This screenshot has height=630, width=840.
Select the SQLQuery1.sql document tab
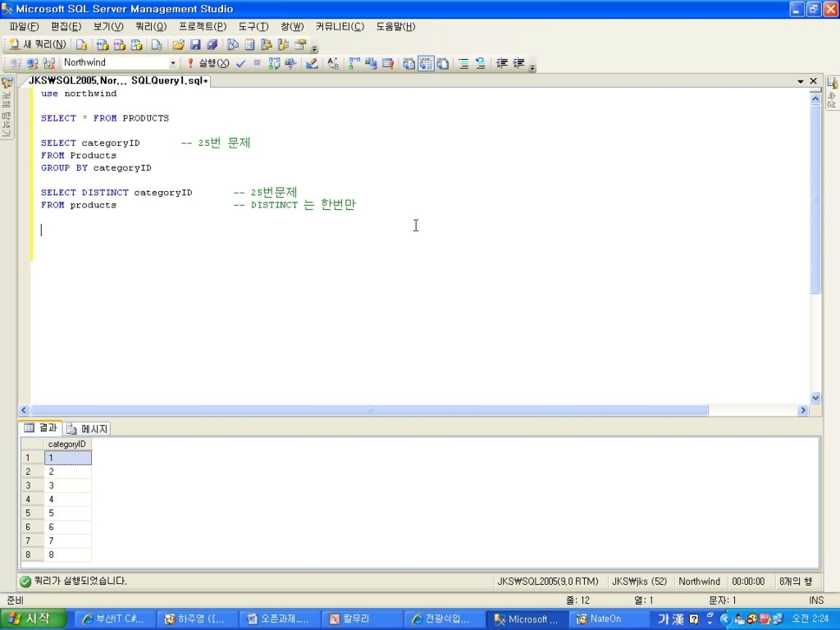click(x=118, y=80)
